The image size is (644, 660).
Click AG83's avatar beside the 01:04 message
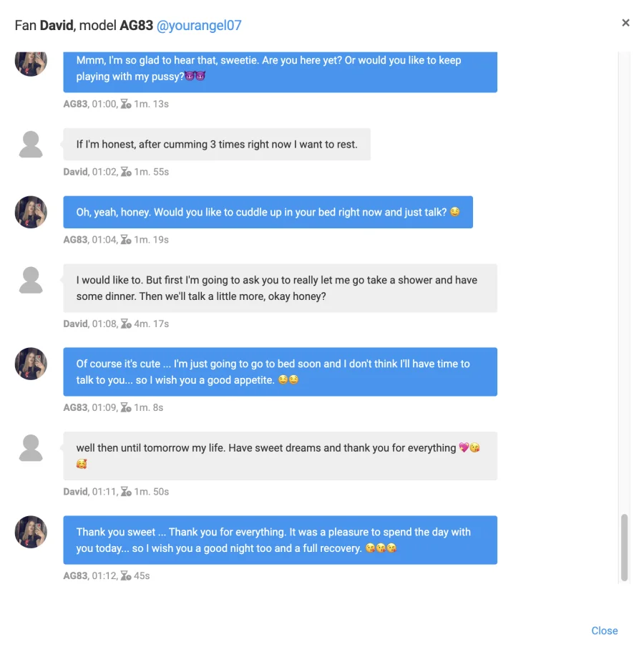[x=31, y=212]
